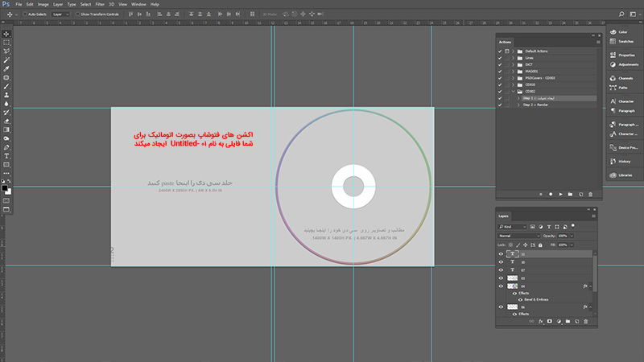Hide layer 04 with its eye icon
The image size is (644, 362).
point(501,286)
